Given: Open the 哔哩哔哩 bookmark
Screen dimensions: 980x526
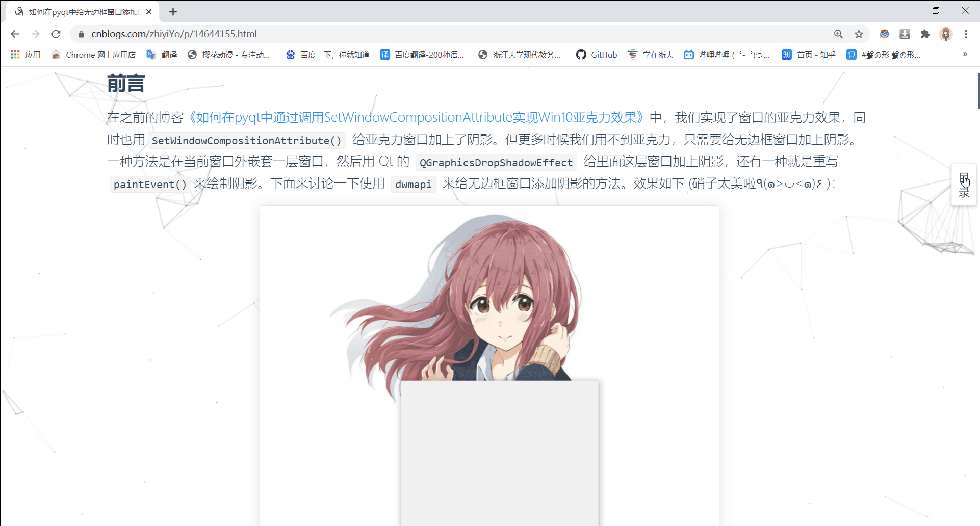Looking at the screenshot, I should pyautogui.click(x=727, y=55).
